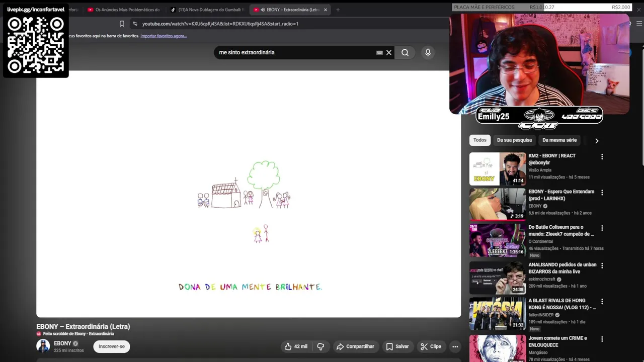The height and width of the screenshot is (362, 644).
Task: Open KM2 - EBONY REACT thumbnail
Action: (x=498, y=169)
